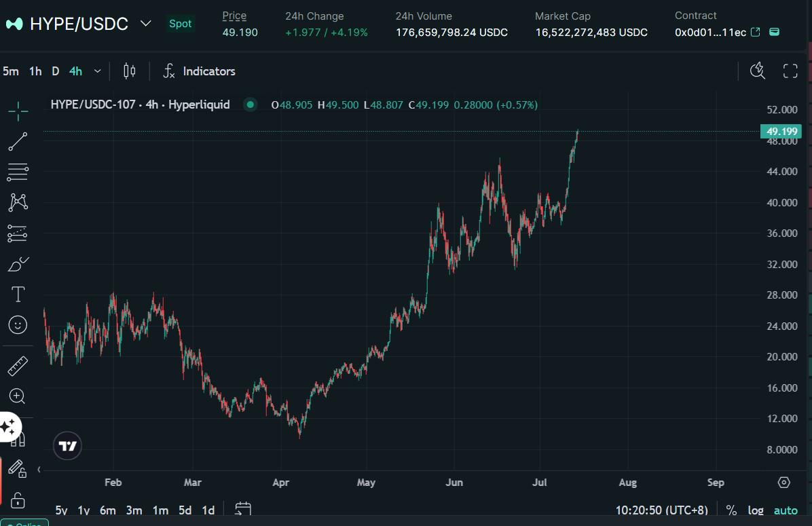812x526 pixels.
Task: Open the HYPE/USDC symbol dropdown
Action: tap(145, 23)
